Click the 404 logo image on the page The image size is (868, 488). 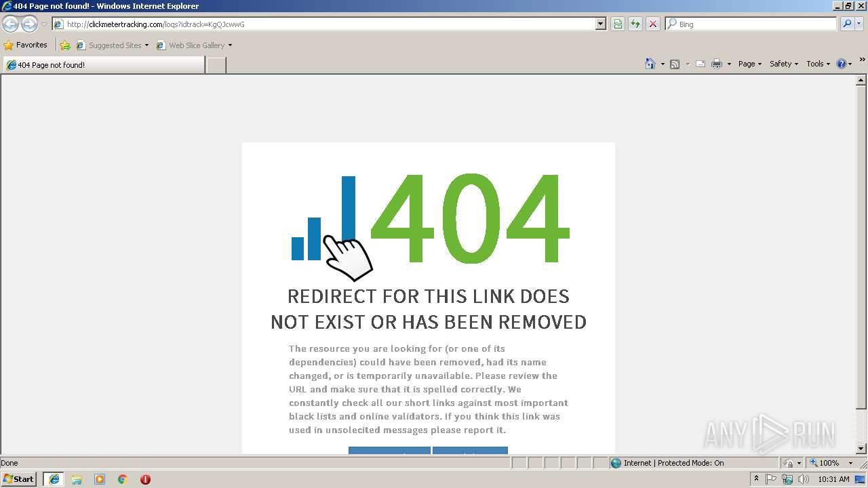[x=430, y=226]
